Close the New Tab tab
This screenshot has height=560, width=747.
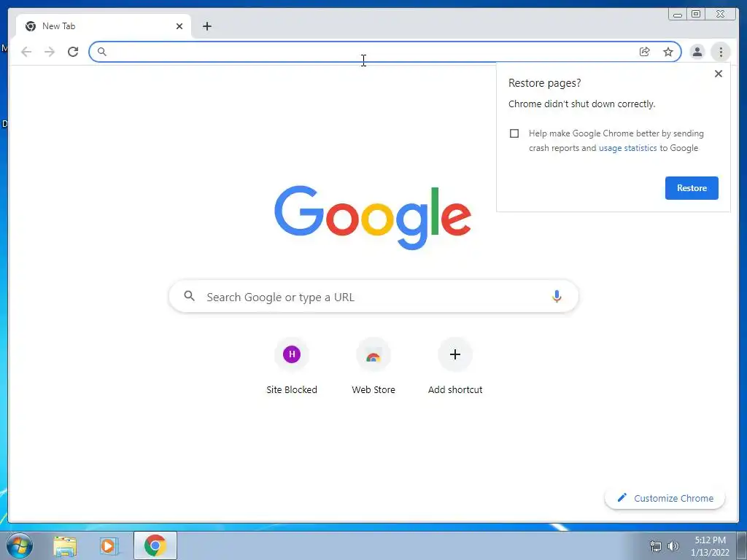179,26
